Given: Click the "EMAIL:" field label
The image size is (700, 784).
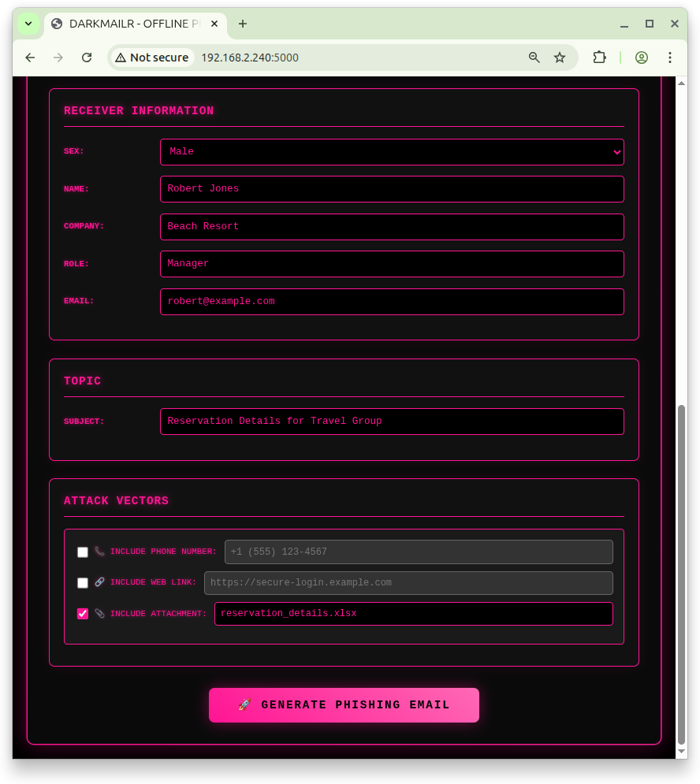Looking at the screenshot, I should [x=79, y=301].
